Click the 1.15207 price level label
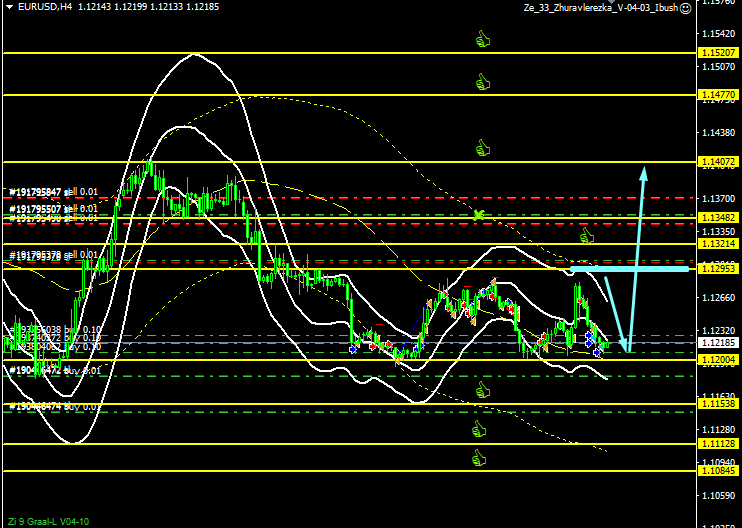Screen dimensions: 742x528 [x=719, y=52]
